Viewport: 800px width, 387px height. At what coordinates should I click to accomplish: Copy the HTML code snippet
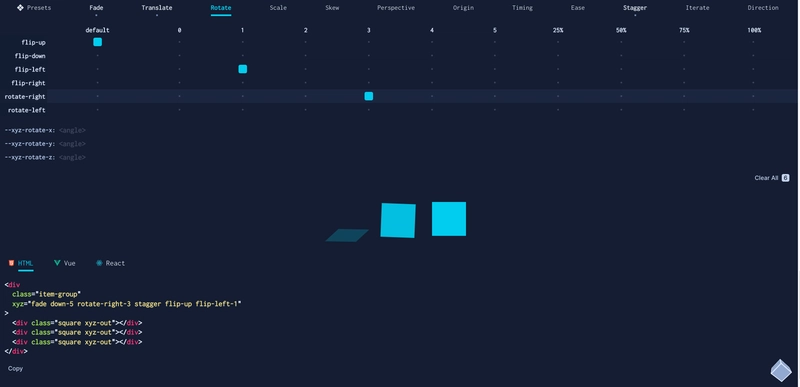click(x=15, y=368)
